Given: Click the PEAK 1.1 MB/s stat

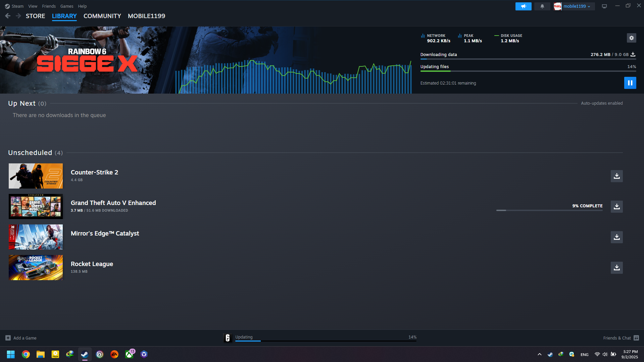Looking at the screenshot, I should 470,38.
